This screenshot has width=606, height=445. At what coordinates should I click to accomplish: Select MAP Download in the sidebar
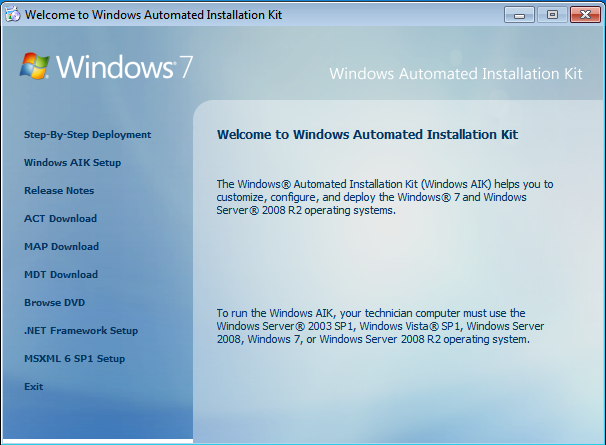point(61,247)
